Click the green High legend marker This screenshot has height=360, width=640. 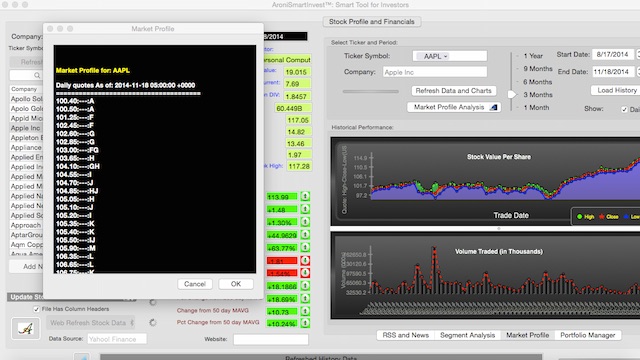coord(579,217)
